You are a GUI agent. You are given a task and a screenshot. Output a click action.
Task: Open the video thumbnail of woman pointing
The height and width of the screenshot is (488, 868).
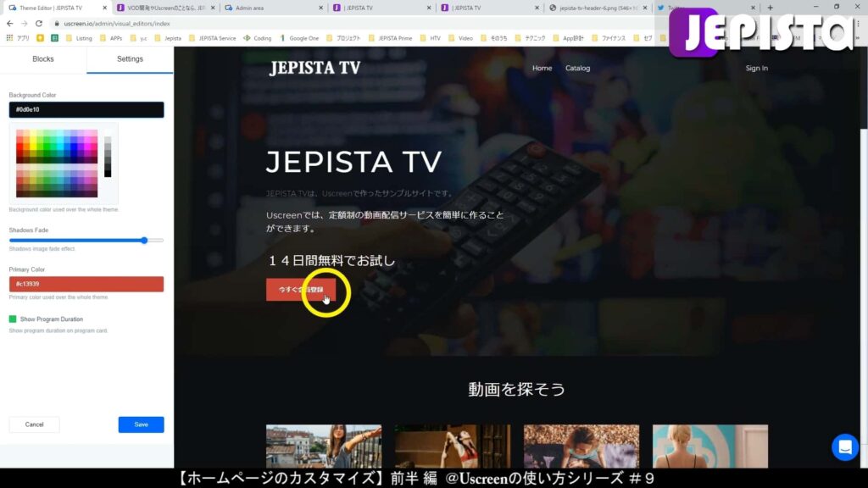pyautogui.click(x=324, y=446)
